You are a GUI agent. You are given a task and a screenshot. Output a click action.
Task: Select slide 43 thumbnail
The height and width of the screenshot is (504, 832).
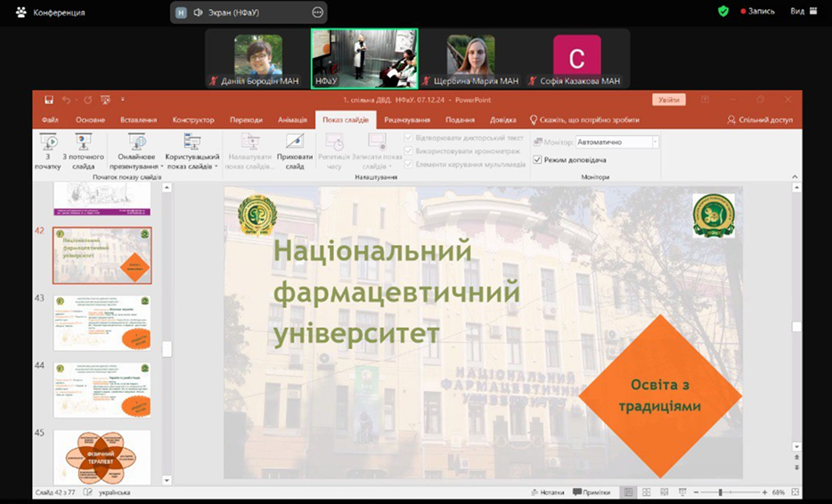102,322
